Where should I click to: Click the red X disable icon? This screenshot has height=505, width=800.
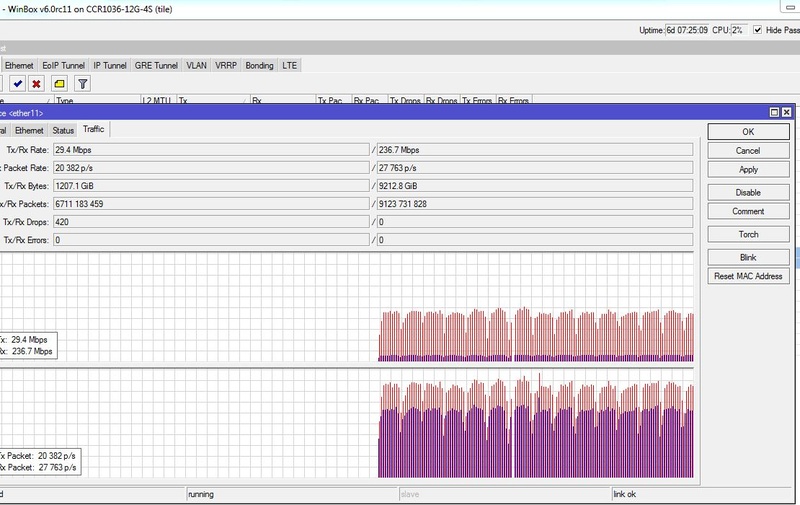37,84
